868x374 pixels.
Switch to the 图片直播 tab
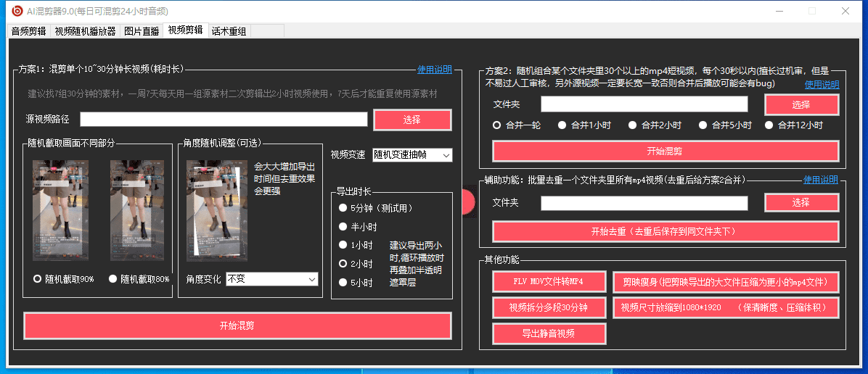142,31
